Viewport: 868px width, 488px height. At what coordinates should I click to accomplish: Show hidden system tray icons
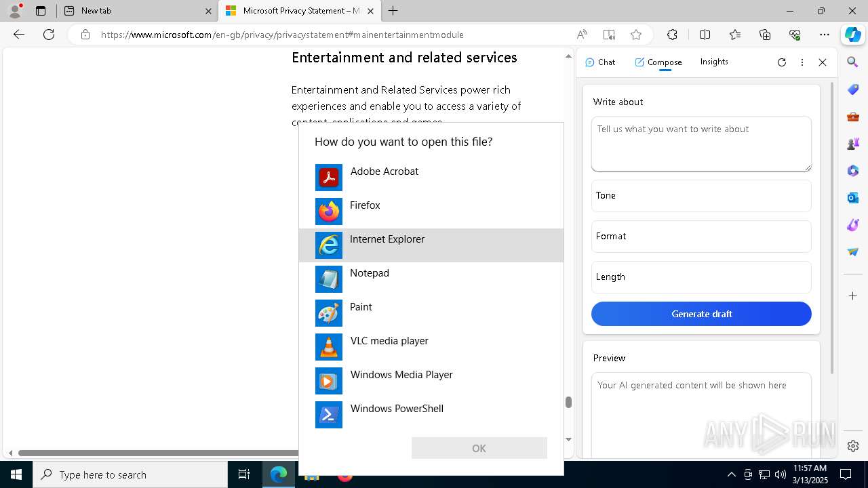[731, 474]
